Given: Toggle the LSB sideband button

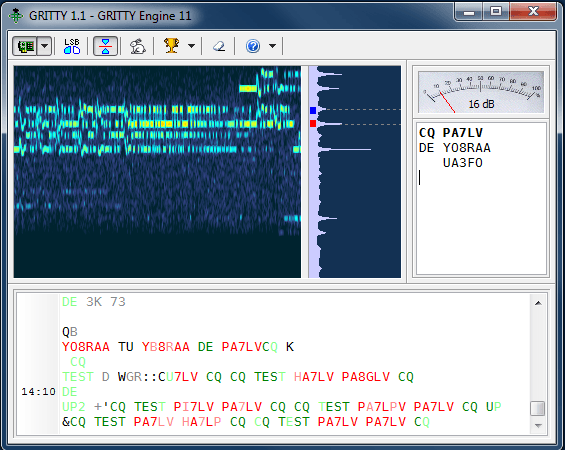Looking at the screenshot, I should [72, 46].
